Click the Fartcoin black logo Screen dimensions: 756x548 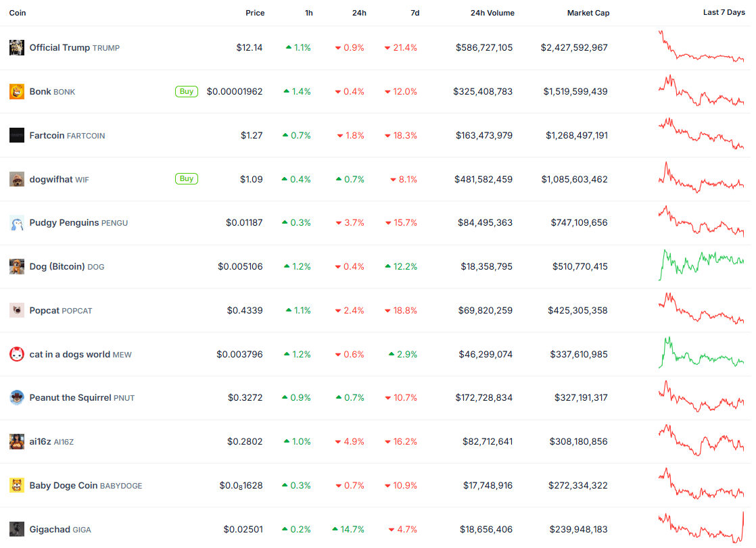click(x=16, y=135)
